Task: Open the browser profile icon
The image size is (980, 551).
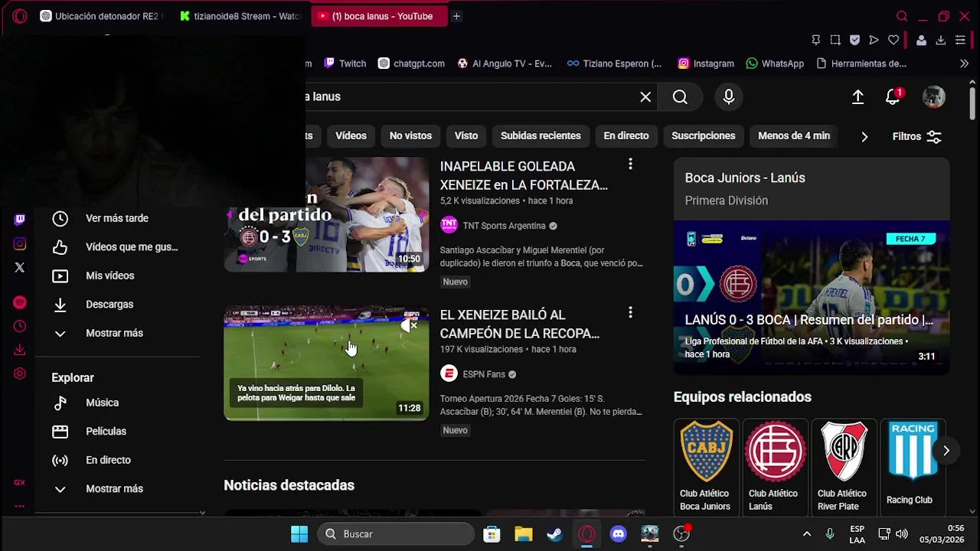Action: point(922,40)
